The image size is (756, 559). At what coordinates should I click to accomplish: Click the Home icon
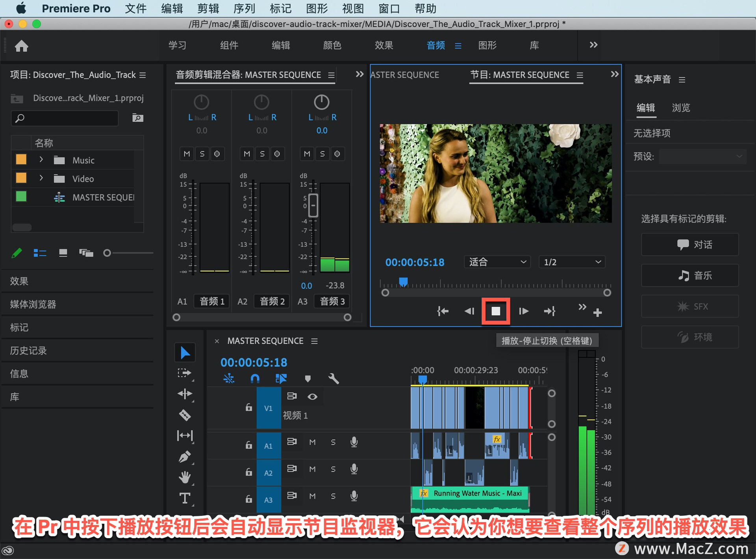click(x=22, y=46)
